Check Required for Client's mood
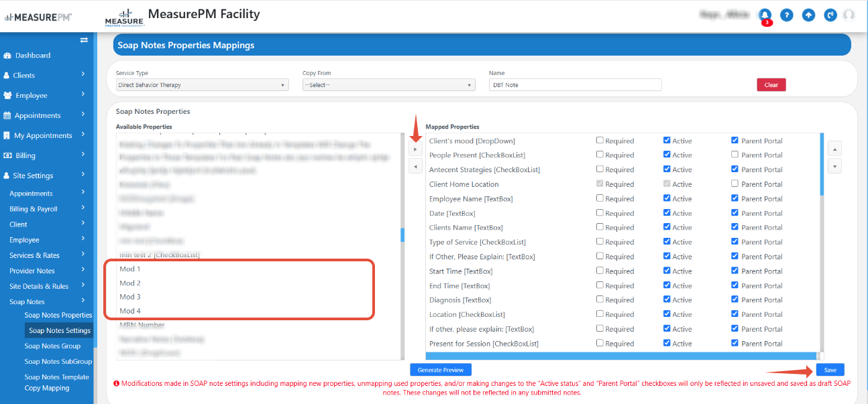The height and width of the screenshot is (404, 868). 600,141
